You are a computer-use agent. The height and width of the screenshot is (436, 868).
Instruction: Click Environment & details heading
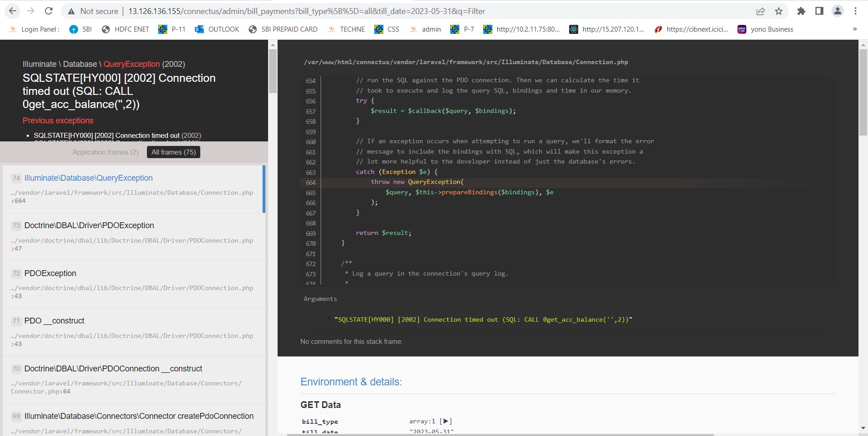coord(351,382)
